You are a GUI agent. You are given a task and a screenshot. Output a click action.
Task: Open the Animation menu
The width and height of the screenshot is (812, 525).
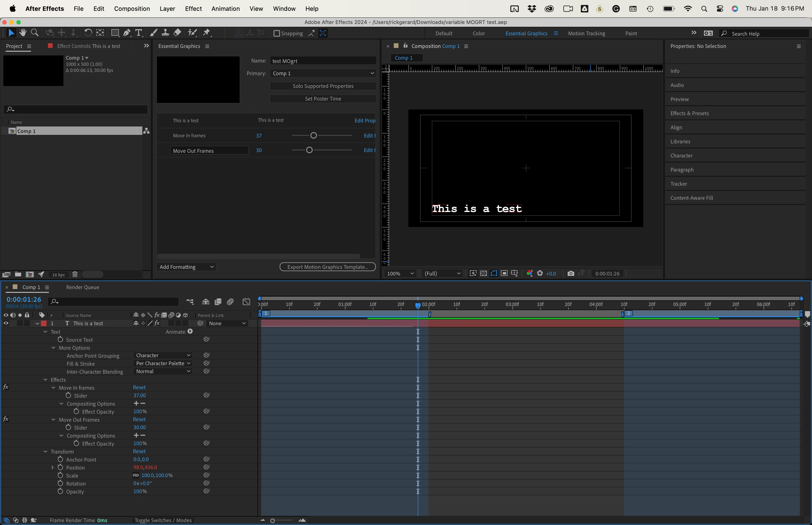coord(225,8)
